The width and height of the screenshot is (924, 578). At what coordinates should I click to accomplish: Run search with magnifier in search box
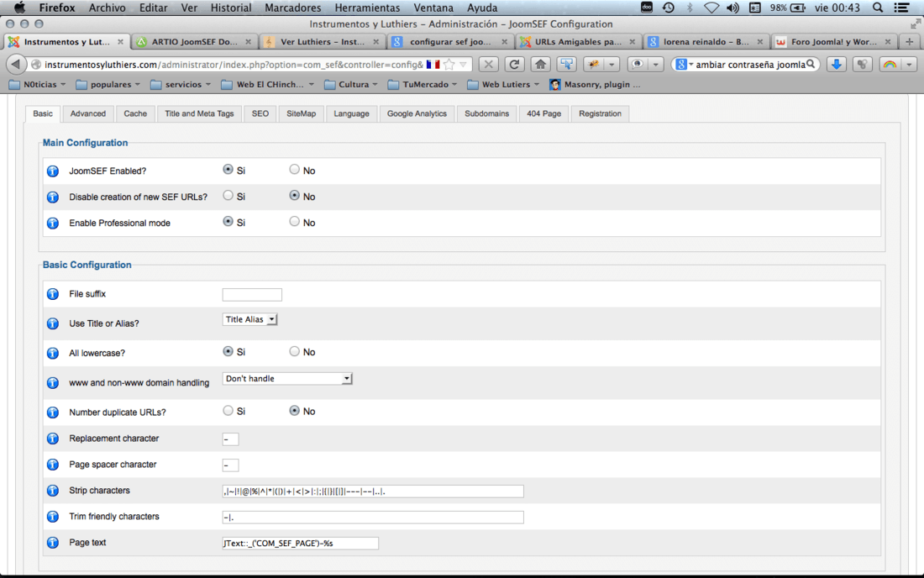click(811, 64)
